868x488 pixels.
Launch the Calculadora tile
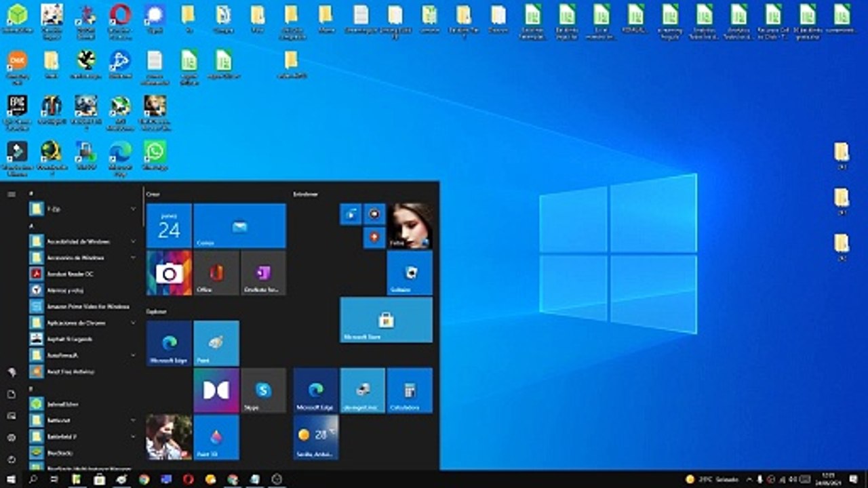410,390
